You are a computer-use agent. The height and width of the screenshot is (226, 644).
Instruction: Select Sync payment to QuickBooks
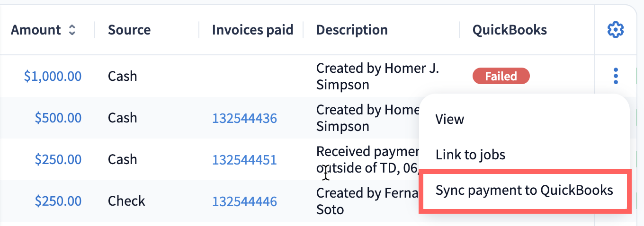point(524,190)
